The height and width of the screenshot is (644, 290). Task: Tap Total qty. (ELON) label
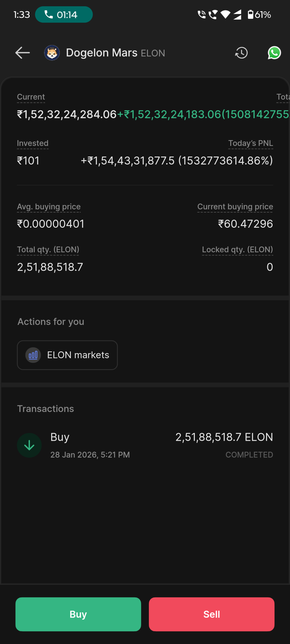(48, 250)
